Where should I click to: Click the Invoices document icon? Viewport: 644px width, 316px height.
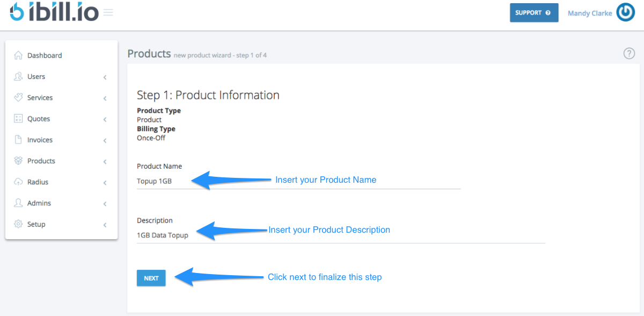click(x=18, y=140)
